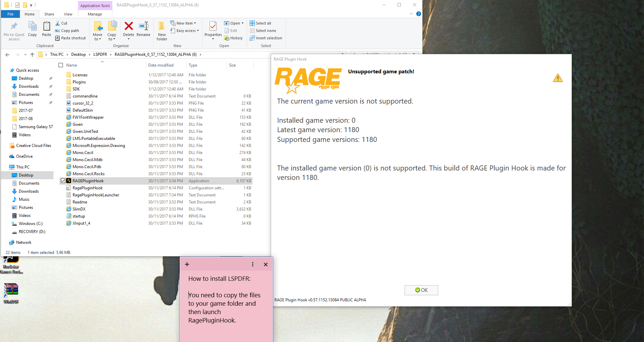Click the History icon in Open group
The height and width of the screenshot is (342, 644).
233,38
